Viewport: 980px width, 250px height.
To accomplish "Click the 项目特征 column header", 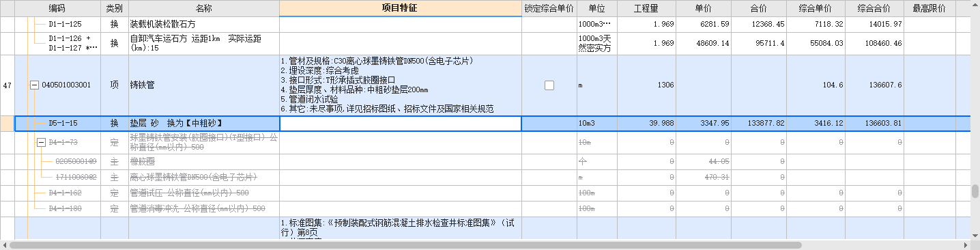I will pyautogui.click(x=400, y=8).
